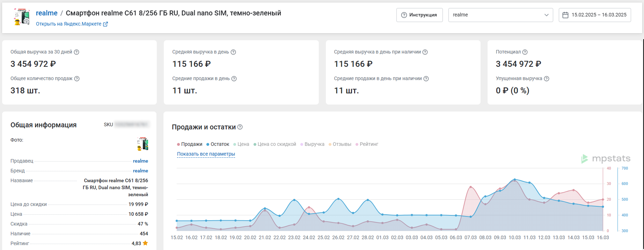Select the 0 ₽ (0 %) lost revenue value
Viewport: 644px width, 250px height.
pyautogui.click(x=512, y=91)
